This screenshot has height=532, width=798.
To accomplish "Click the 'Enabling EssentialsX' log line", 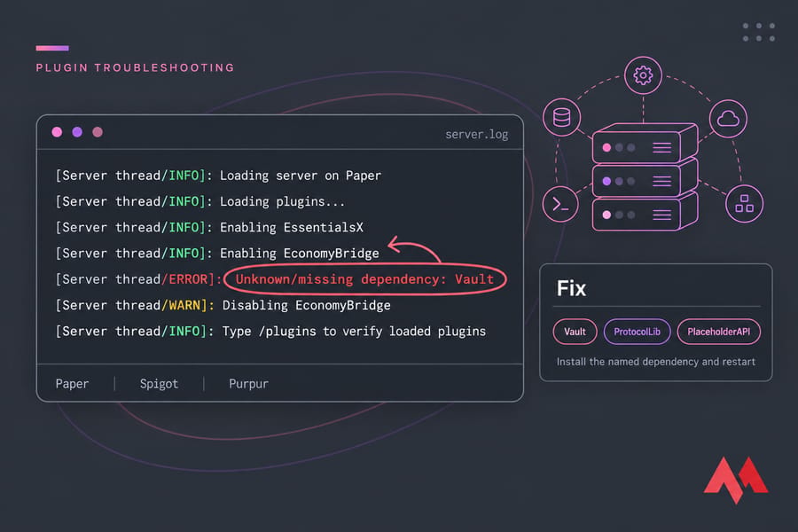I will pyautogui.click(x=209, y=228).
